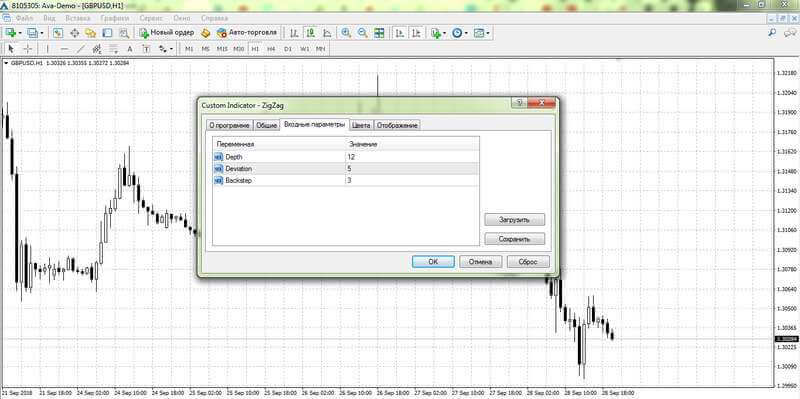
Task: Switch chart to M1 timeframe
Action: 189,49
